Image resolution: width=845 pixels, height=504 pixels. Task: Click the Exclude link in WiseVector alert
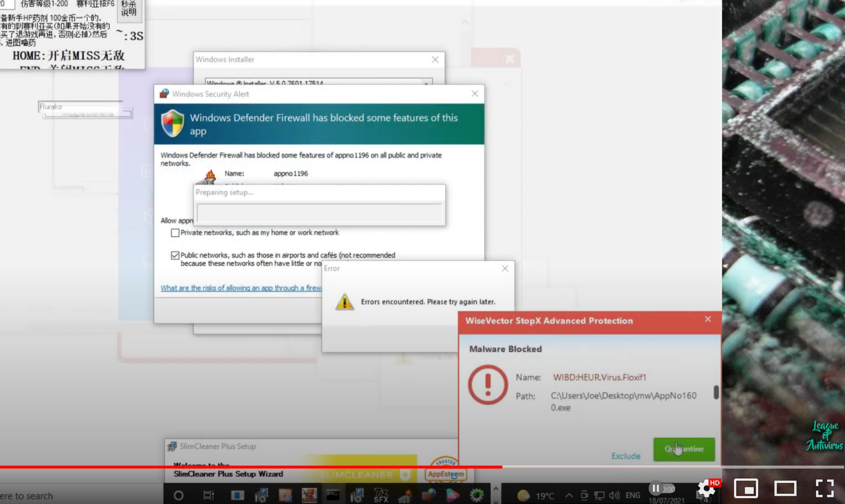coord(626,456)
